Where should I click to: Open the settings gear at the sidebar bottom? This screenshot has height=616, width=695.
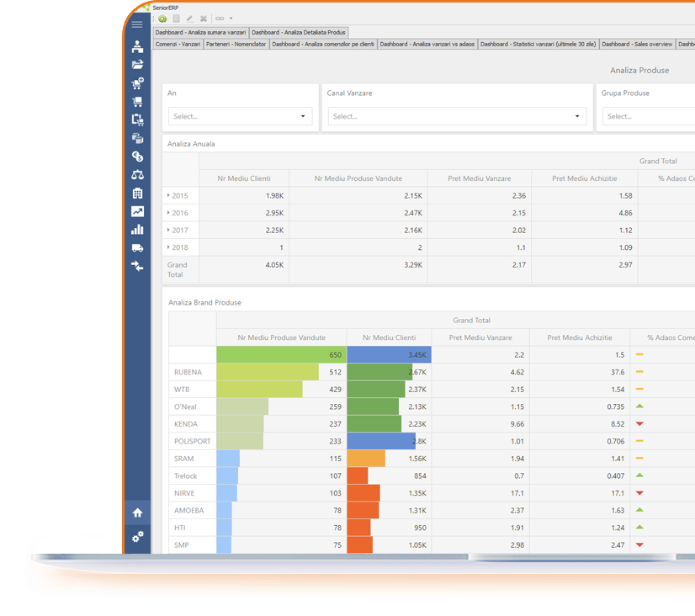[x=137, y=536]
